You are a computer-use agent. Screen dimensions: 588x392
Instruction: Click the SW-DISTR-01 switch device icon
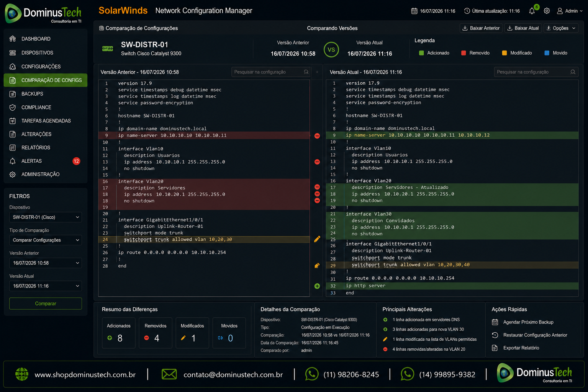(108, 49)
